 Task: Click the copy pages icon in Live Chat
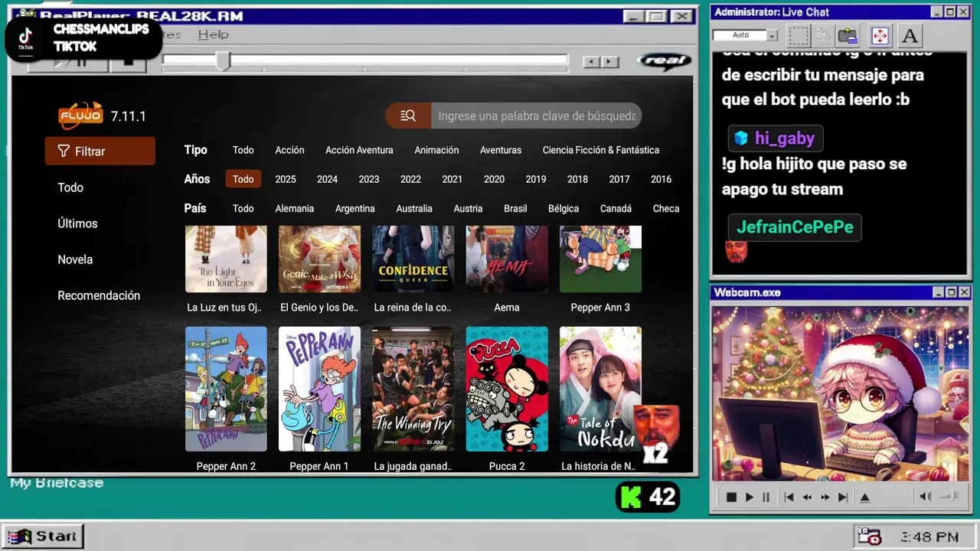(823, 35)
